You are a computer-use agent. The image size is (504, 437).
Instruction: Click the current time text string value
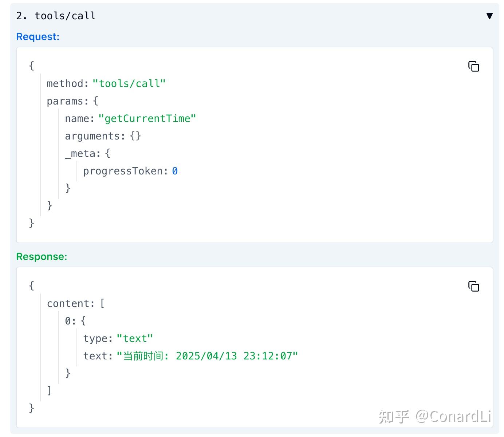207,356
